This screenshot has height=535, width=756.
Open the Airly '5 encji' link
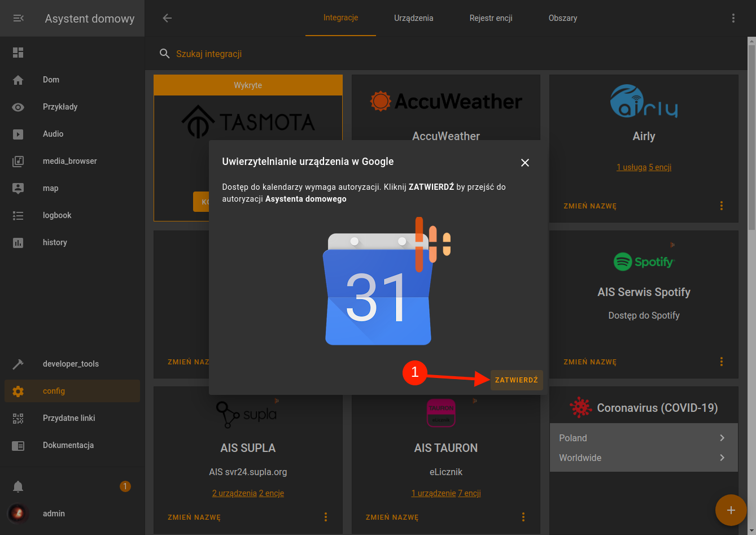pos(660,167)
